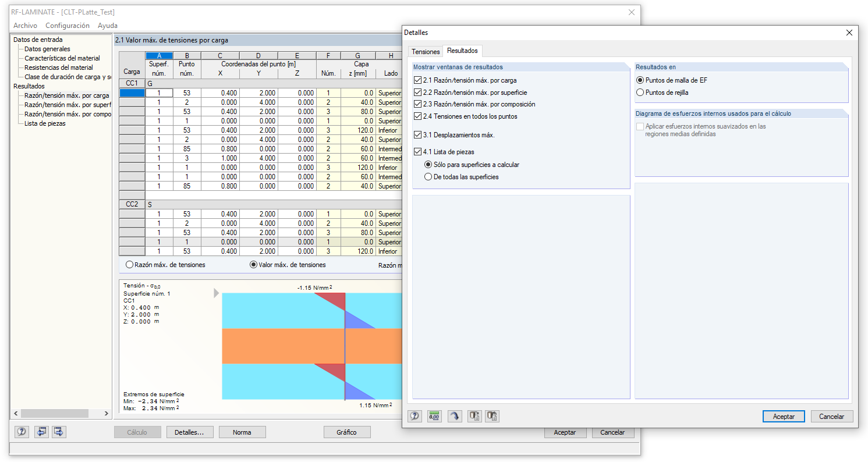Select Sólo para superficies a calcular
868x462 pixels.
428,165
